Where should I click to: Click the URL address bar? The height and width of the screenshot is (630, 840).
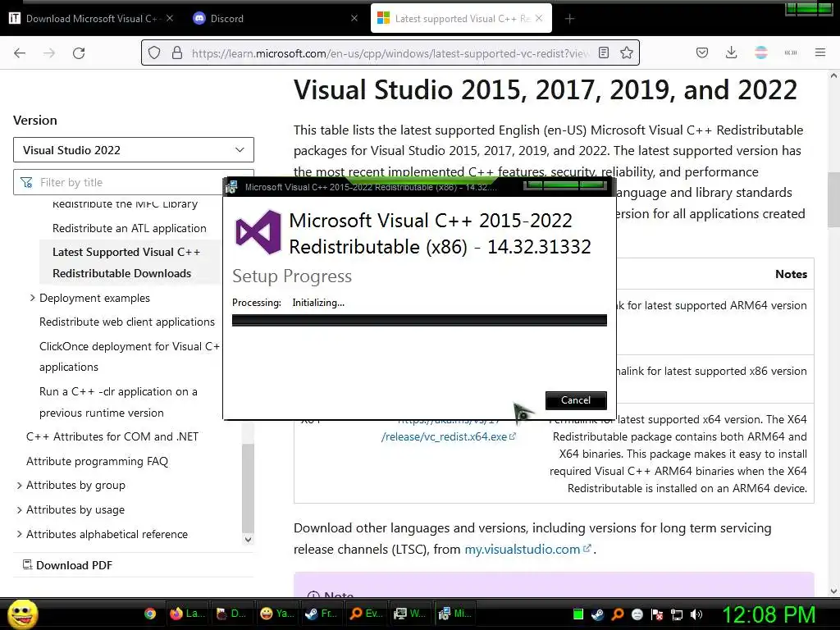click(390, 53)
